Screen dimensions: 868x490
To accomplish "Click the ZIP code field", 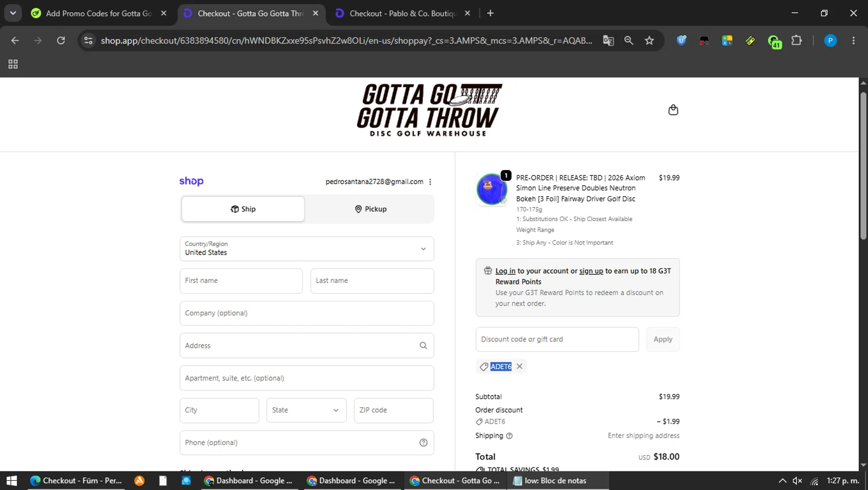I will pyautogui.click(x=393, y=410).
